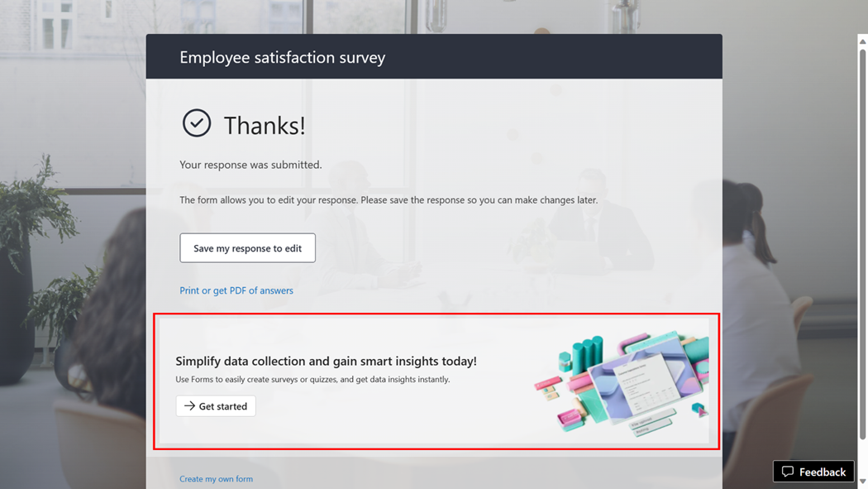The height and width of the screenshot is (489, 868).
Task: Click the pink cursor arrow in the banner illustration
Action: [702, 412]
